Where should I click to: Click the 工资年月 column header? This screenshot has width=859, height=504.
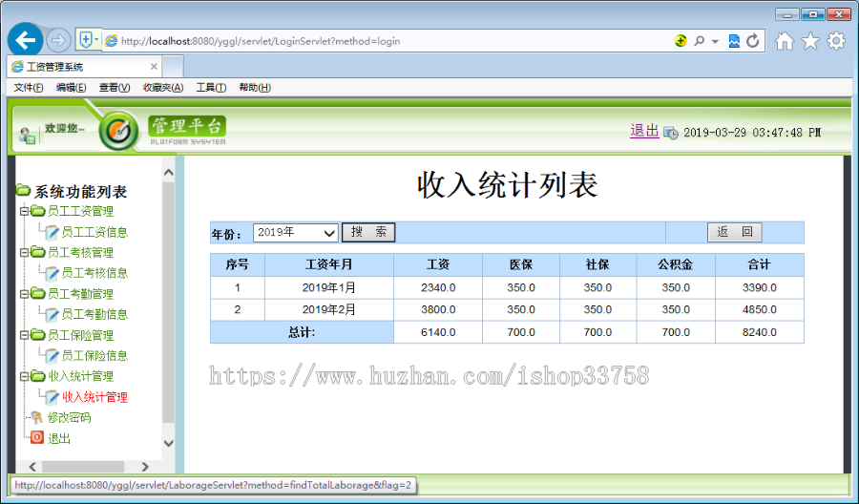[x=328, y=265]
